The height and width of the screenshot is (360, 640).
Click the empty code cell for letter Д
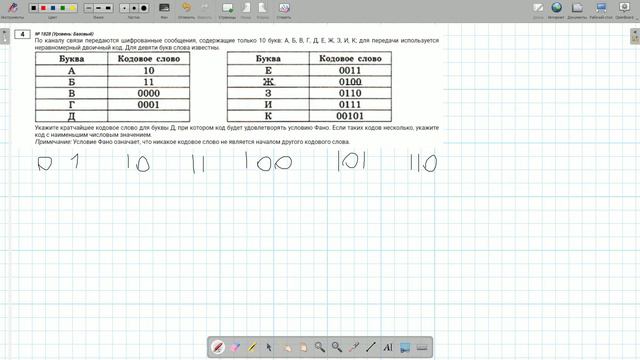click(149, 116)
